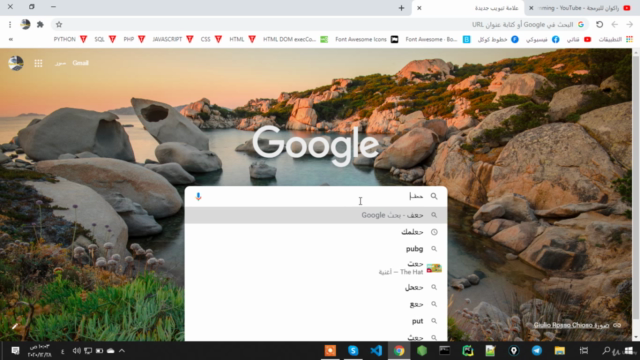The width and height of the screenshot is (640, 360).
Task: Open the CSS bookmark
Action: coord(211,39)
